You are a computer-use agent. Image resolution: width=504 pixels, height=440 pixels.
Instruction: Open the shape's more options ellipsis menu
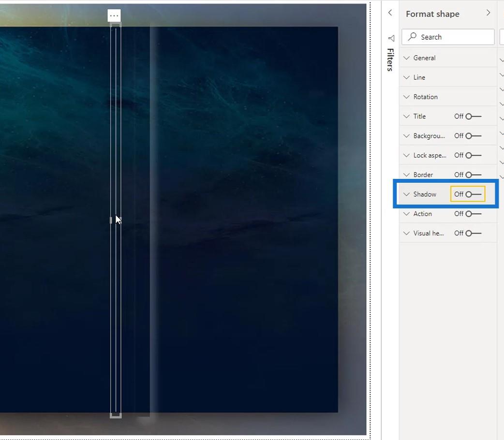[114, 15]
